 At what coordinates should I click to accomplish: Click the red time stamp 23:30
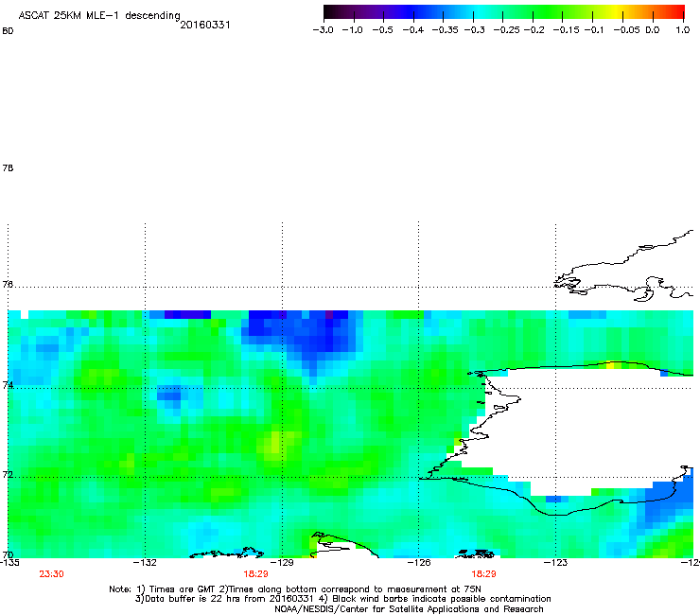tap(51, 574)
